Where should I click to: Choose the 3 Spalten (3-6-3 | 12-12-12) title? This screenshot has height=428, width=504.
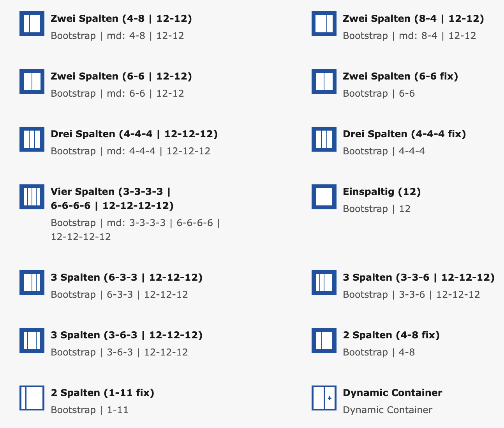point(127,335)
